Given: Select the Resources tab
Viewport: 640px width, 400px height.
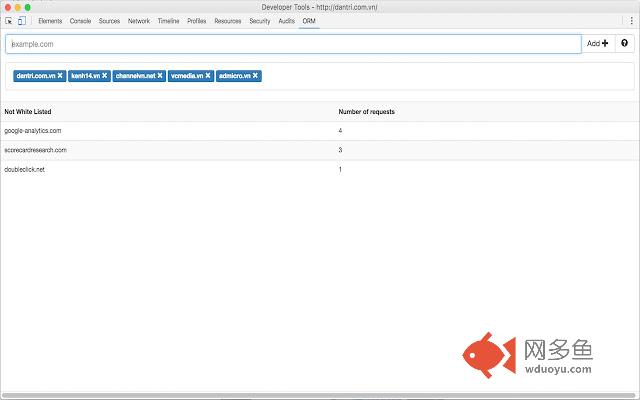Looking at the screenshot, I should (228, 21).
